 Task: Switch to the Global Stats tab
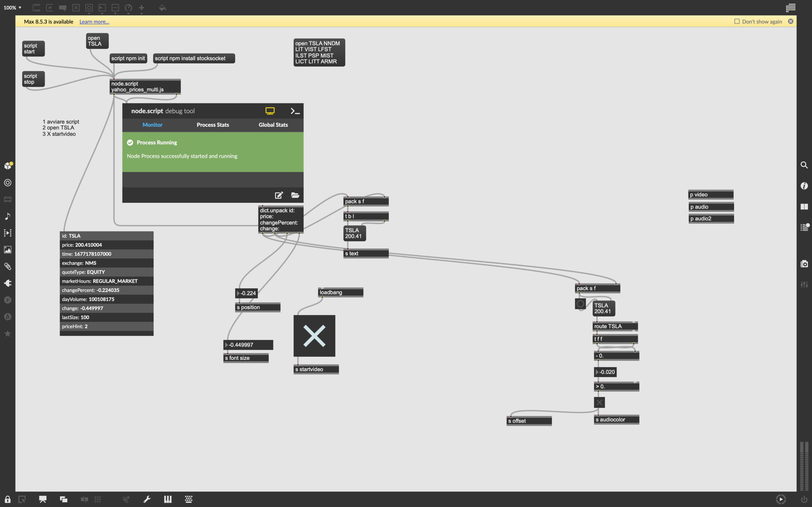tap(273, 125)
